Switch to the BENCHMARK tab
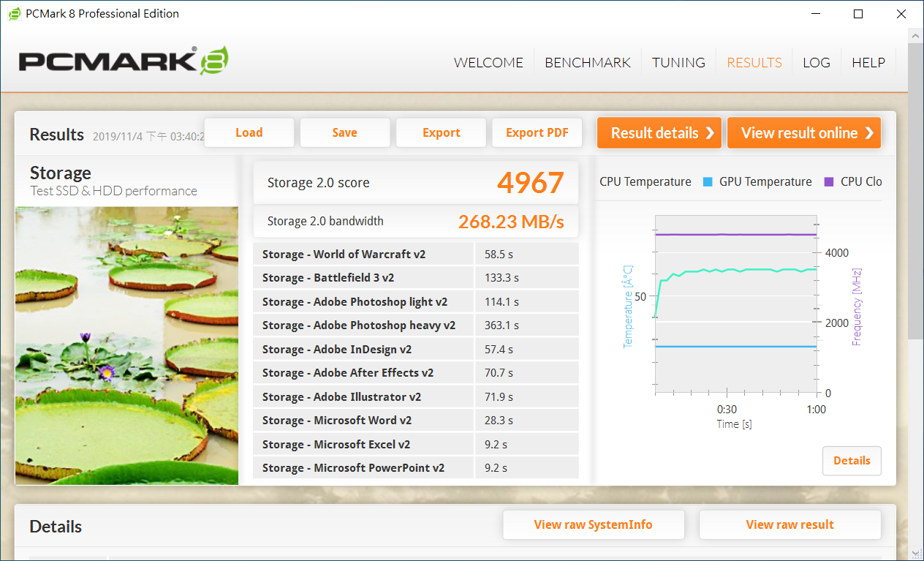Screen dimensions: 924x561 point(588,63)
